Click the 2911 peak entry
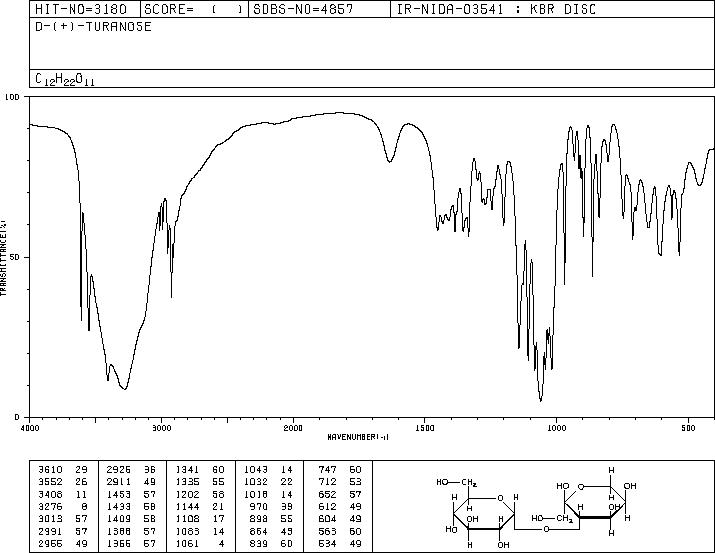 pos(131,482)
